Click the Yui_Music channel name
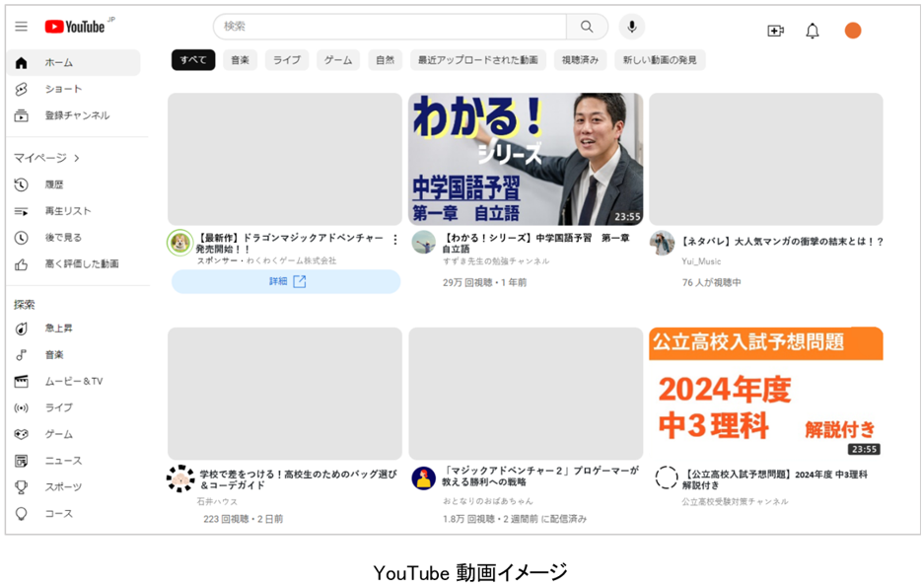The height and width of the screenshot is (587, 924). coord(701,261)
